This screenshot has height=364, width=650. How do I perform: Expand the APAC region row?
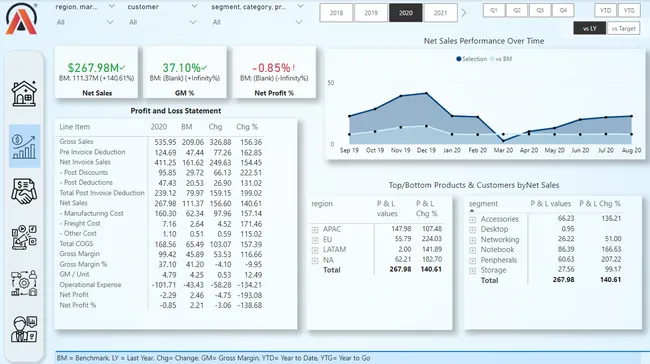[x=315, y=230]
